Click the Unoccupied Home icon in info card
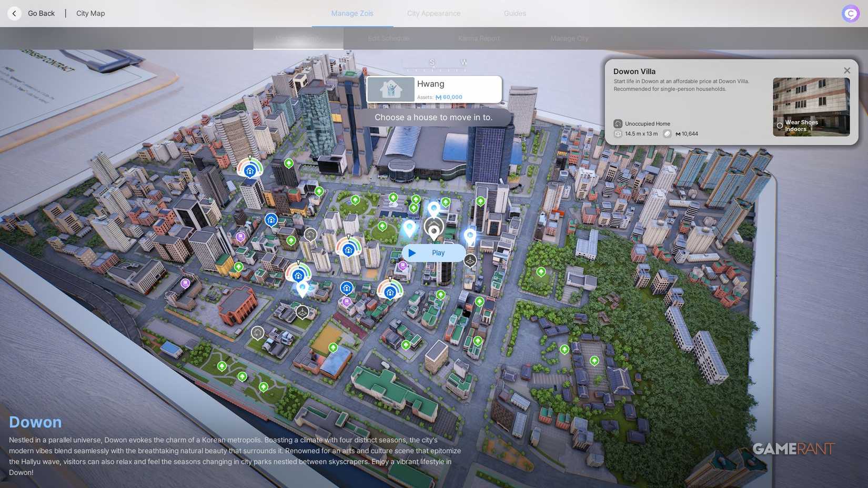The height and width of the screenshot is (488, 868). tap(618, 124)
